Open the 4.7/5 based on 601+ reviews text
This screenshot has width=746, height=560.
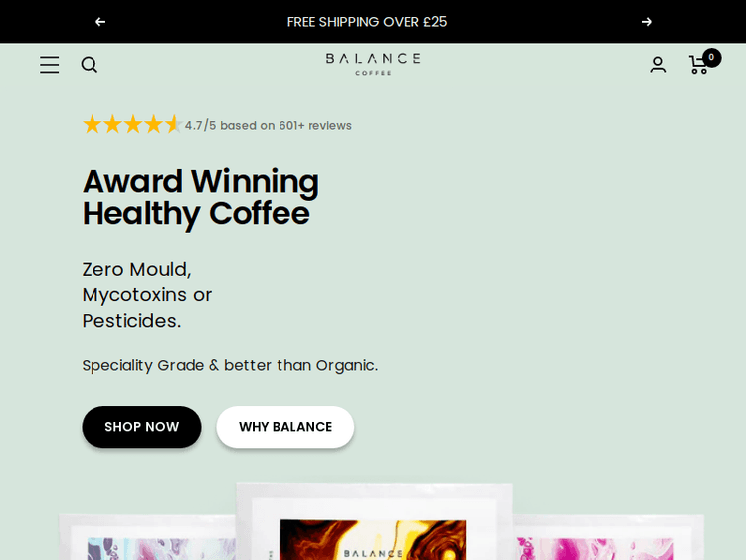pos(269,126)
